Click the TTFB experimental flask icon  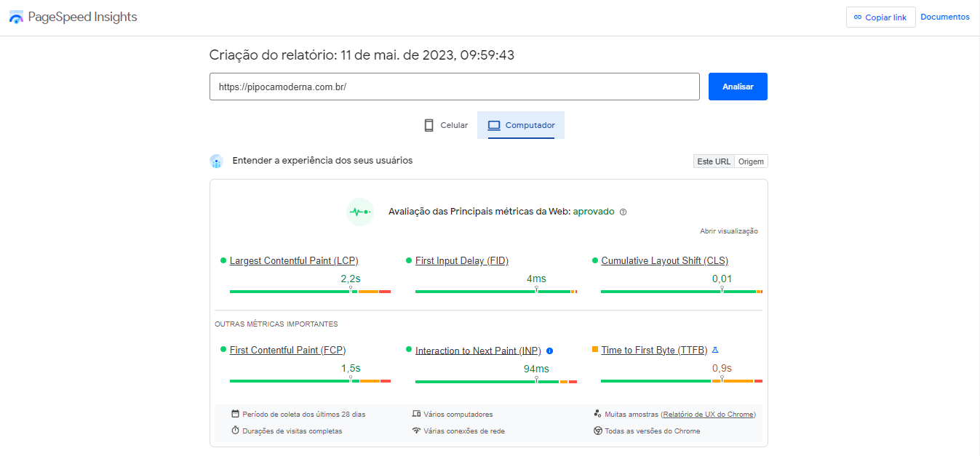(x=715, y=350)
